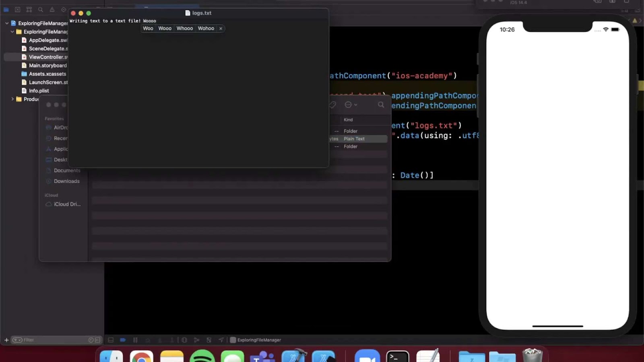Toggle source-control status filter icon
Viewport: 644px width, 362px height.
[97, 340]
